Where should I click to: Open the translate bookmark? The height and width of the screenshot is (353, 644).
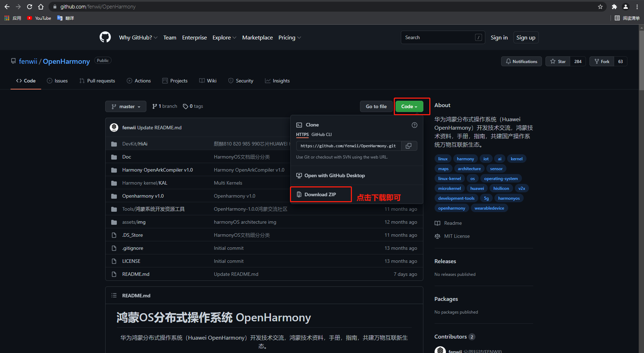(x=65, y=18)
